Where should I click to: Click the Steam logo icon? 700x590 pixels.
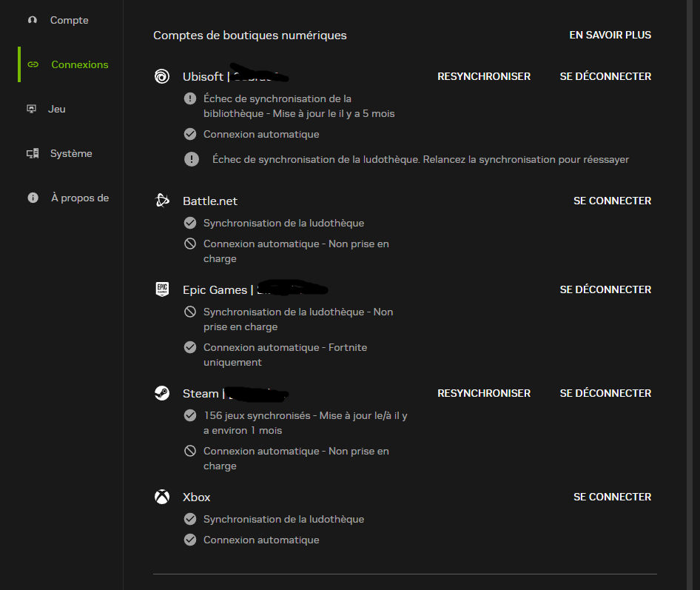pos(162,393)
